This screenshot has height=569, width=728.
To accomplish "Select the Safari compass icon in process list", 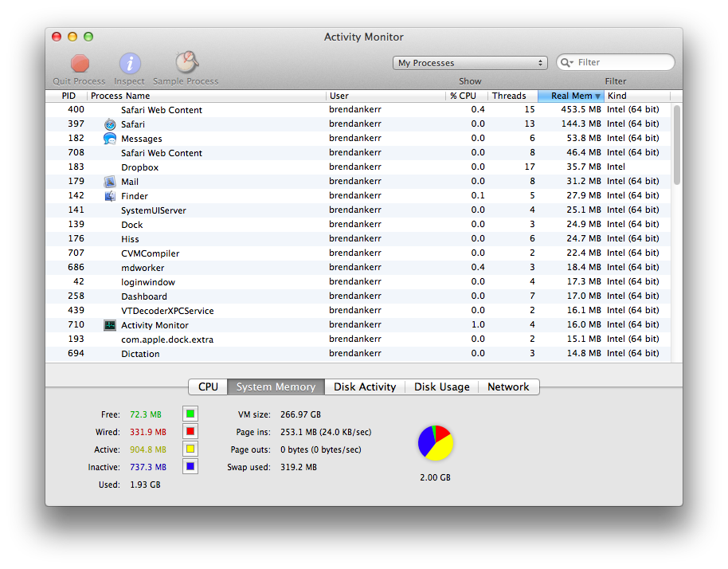I will [x=110, y=124].
